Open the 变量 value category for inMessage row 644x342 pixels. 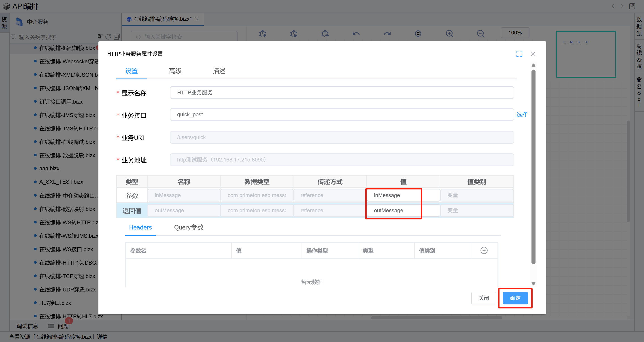[476, 195]
